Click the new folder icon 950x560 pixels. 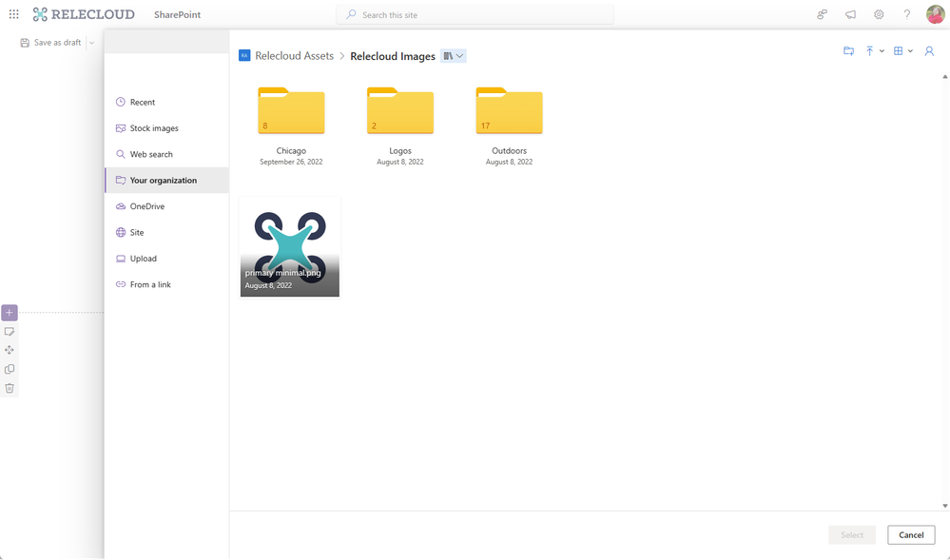849,51
